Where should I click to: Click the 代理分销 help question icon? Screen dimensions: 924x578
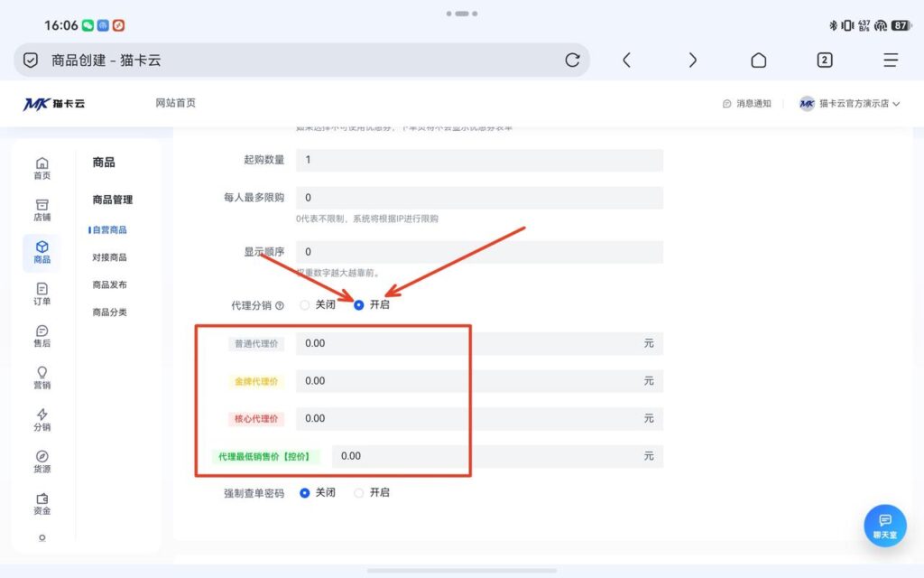[x=280, y=305]
